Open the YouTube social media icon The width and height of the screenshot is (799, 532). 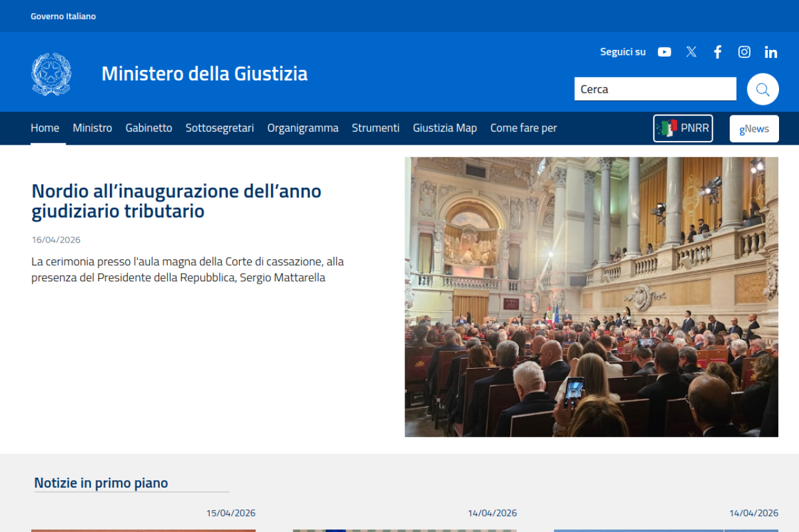(664, 52)
